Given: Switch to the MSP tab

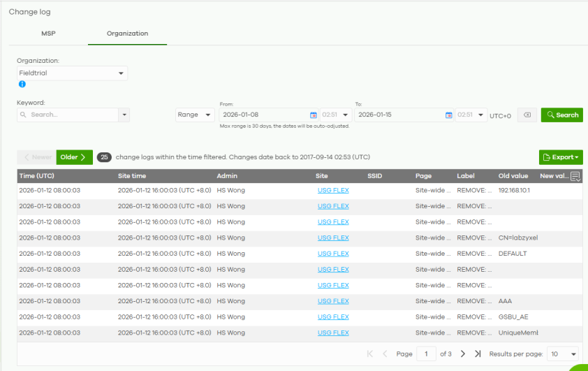Looking at the screenshot, I should click(x=48, y=34).
